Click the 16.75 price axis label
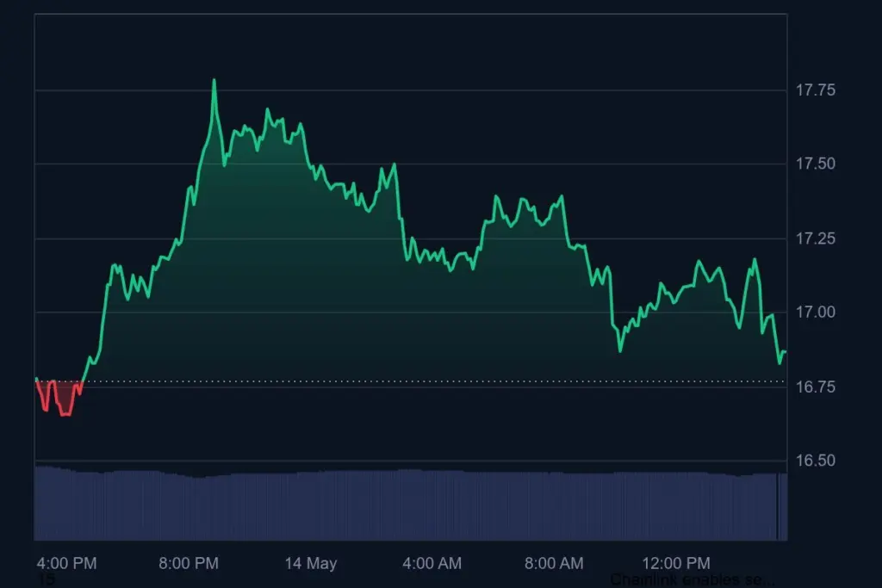The image size is (882, 588). pyautogui.click(x=813, y=387)
